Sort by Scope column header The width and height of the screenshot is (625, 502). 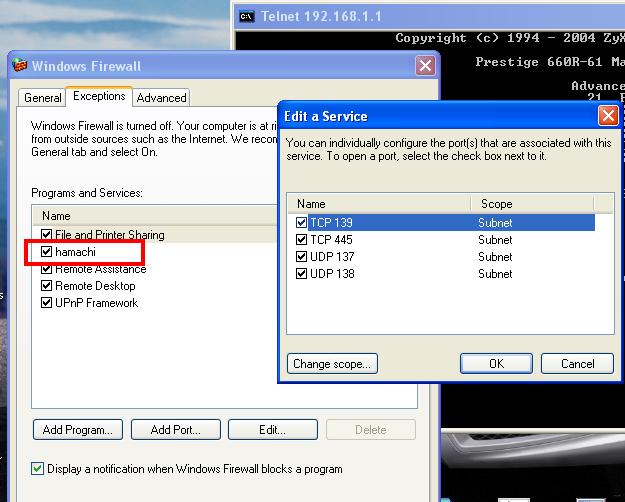coord(532,204)
